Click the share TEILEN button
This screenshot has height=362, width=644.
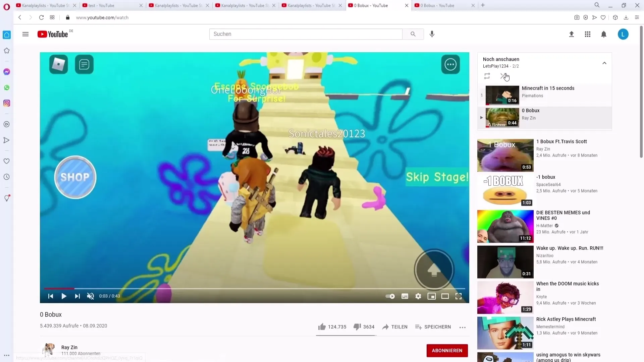(394, 327)
